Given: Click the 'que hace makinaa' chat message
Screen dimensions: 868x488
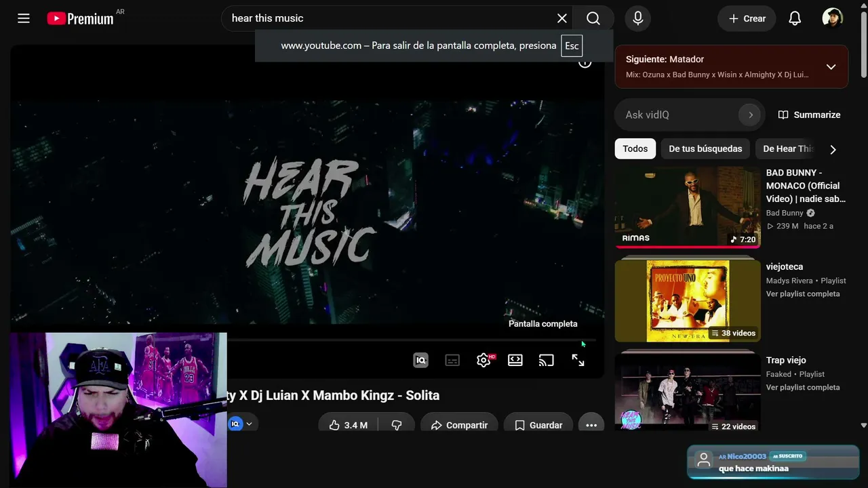Looking at the screenshot, I should point(753,468).
